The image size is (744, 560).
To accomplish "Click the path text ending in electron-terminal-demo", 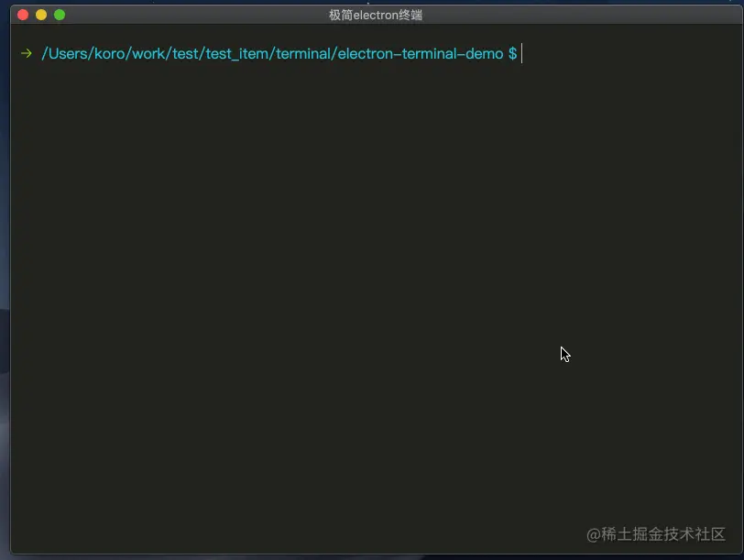I will [272, 54].
